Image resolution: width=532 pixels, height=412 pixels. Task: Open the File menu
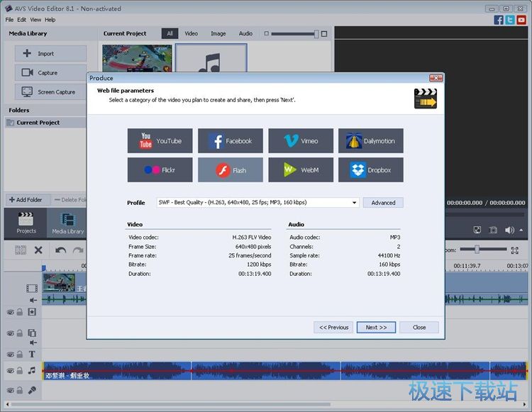(9, 20)
